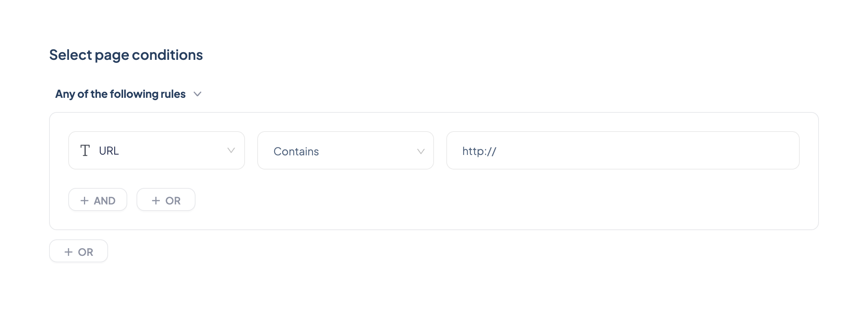This screenshot has height=313, width=868.
Task: Click the 'Any of the following rules' text
Action: click(x=120, y=94)
